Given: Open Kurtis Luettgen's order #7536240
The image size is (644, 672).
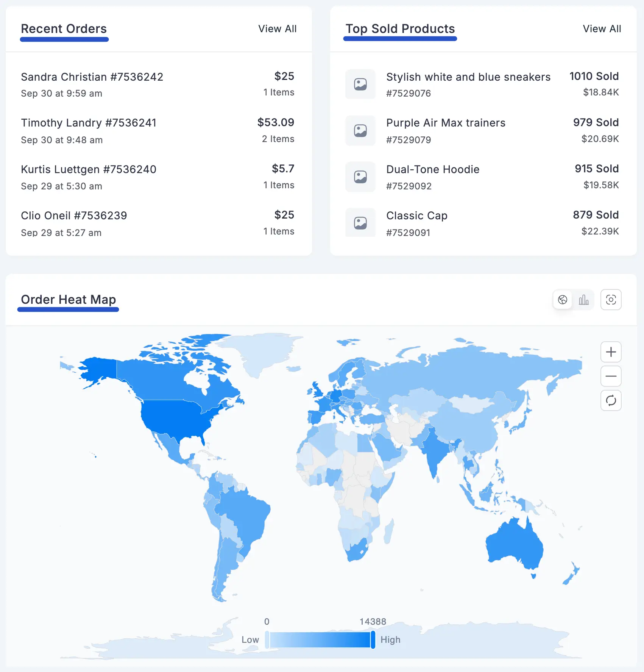Looking at the screenshot, I should (88, 169).
